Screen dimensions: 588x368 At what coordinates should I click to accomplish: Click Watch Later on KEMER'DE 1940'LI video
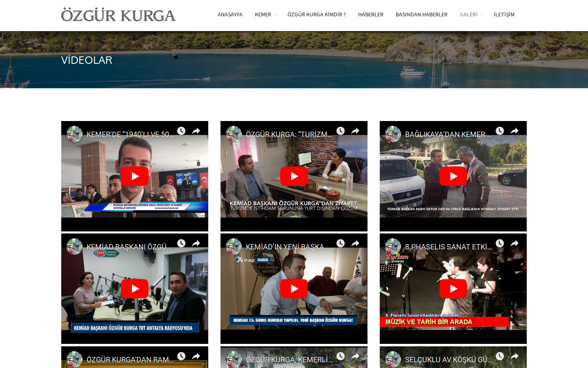181,131
